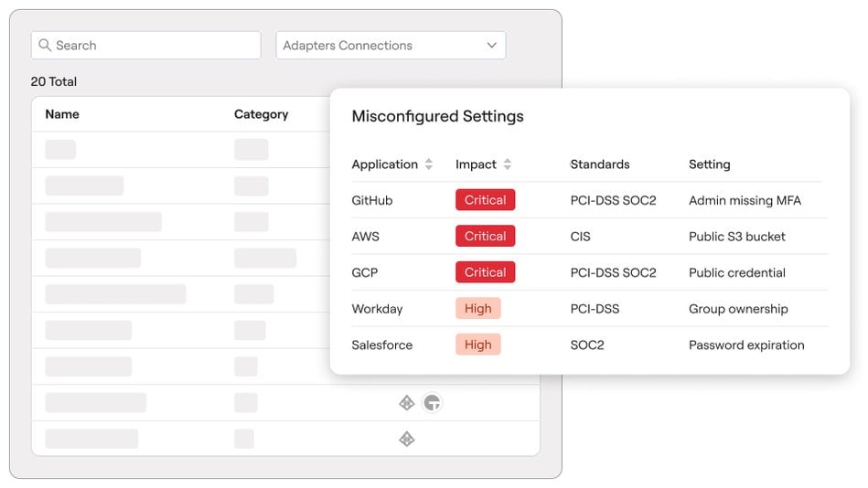Select the Password expiration setting for Salesforce

pyautogui.click(x=746, y=345)
